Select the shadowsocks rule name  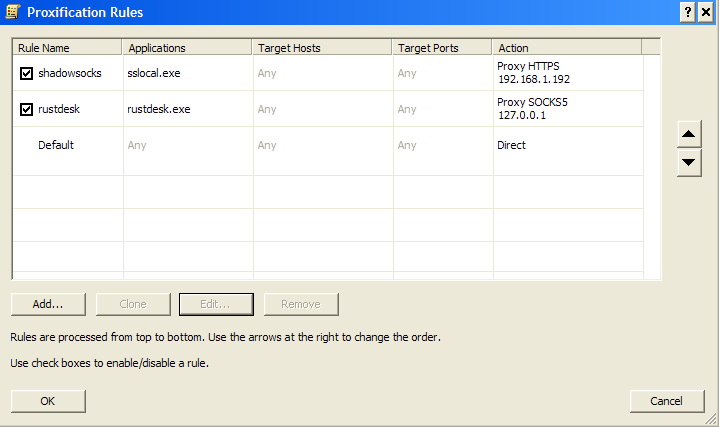[x=70, y=73]
